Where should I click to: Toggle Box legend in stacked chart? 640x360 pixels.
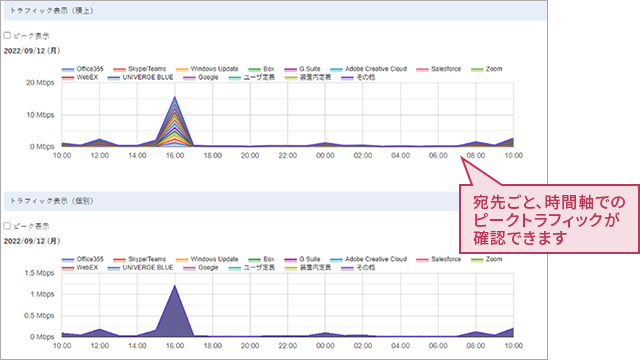pos(262,69)
